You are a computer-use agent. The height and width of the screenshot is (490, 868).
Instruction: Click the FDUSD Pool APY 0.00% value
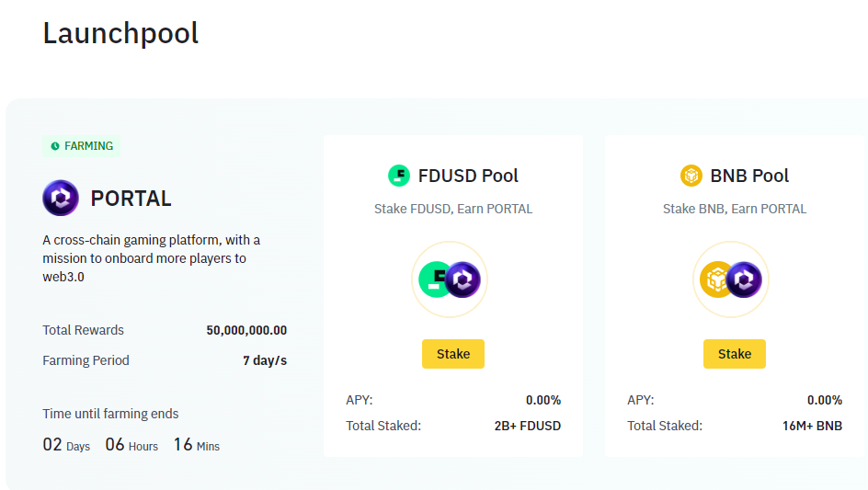click(543, 400)
